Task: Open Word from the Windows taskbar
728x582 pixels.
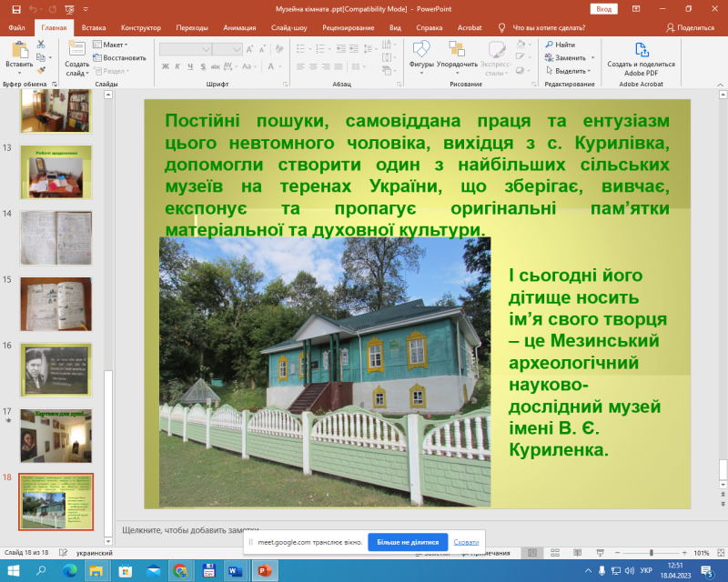Action: (233, 571)
